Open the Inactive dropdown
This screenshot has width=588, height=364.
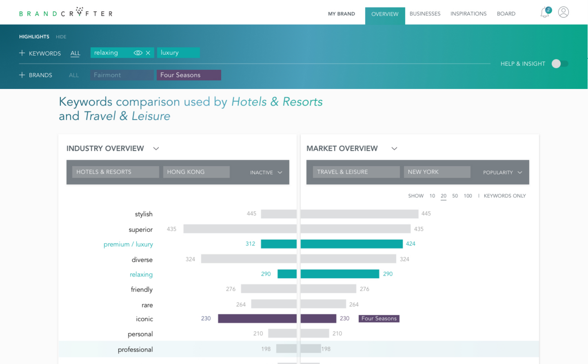266,173
